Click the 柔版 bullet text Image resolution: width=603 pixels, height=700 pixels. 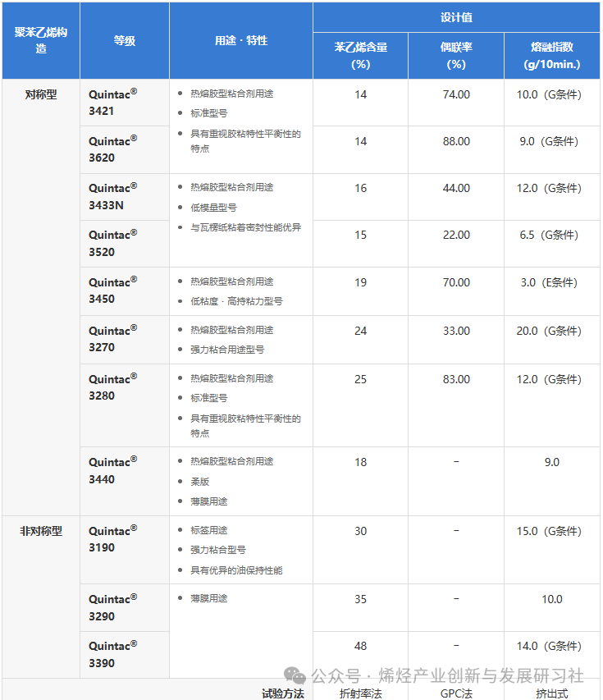click(x=200, y=482)
